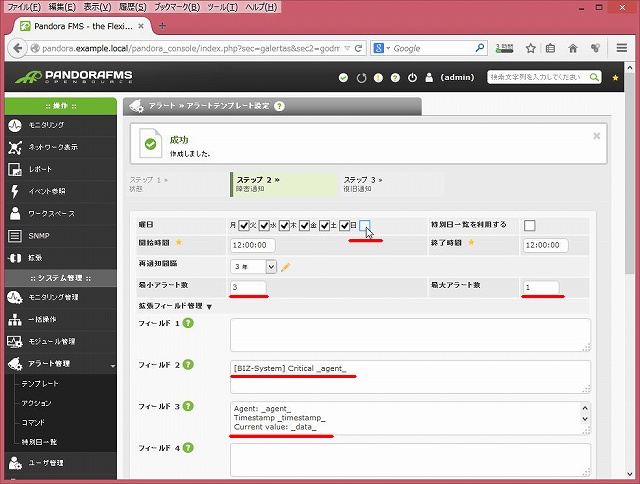The image size is (640, 484).
Task: Open the 再通知間隔 interval dropdown
Action: (x=253, y=267)
